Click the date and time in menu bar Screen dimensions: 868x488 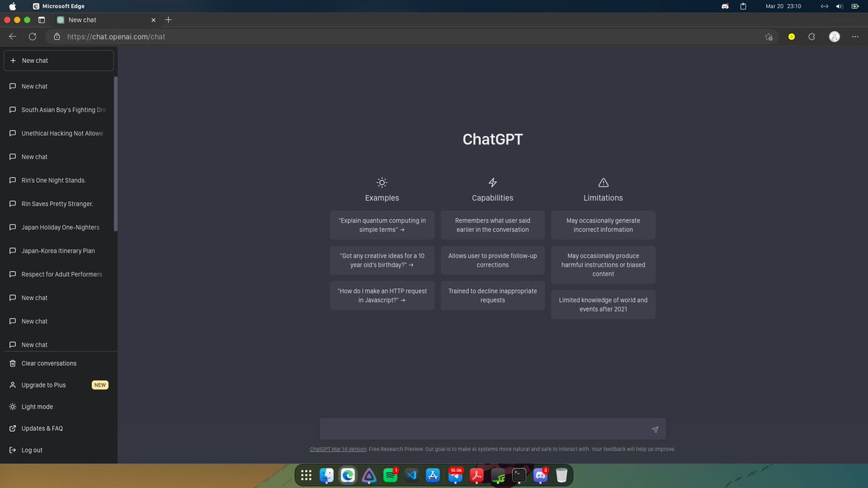click(x=783, y=7)
